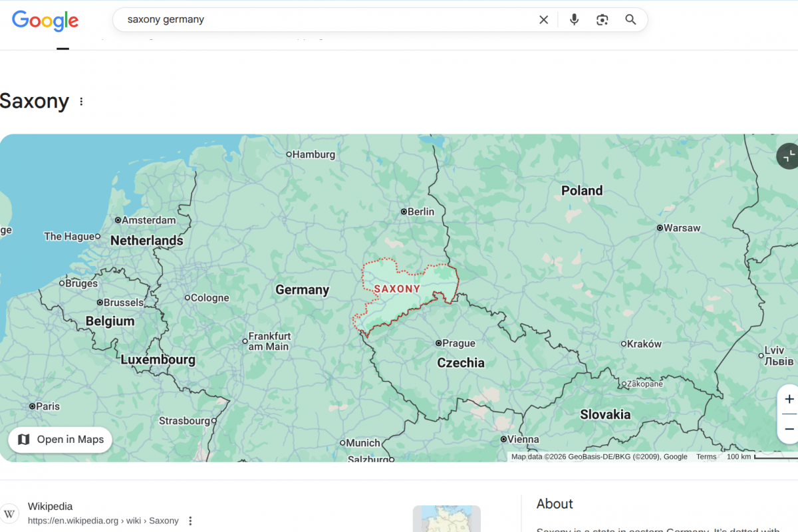Open Google Lens image search
798x532 pixels.
point(602,20)
